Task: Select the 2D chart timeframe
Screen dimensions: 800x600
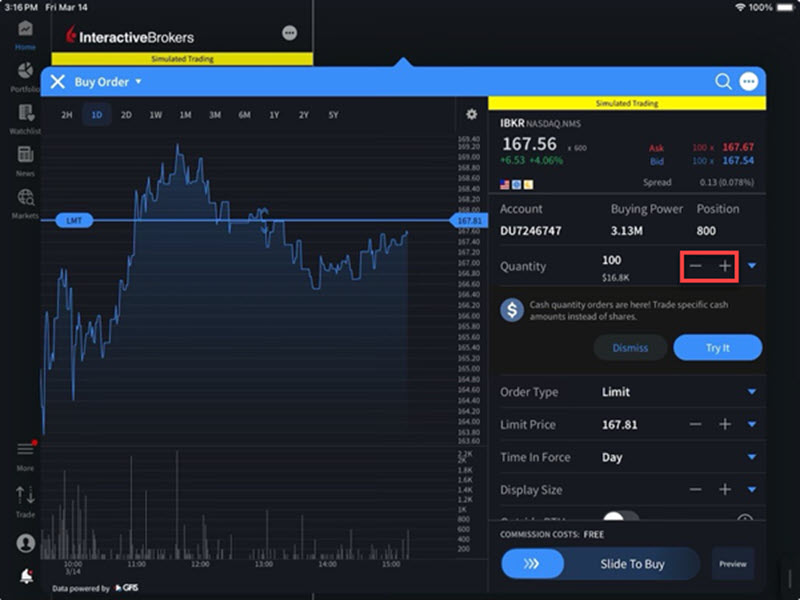Action: pos(126,115)
